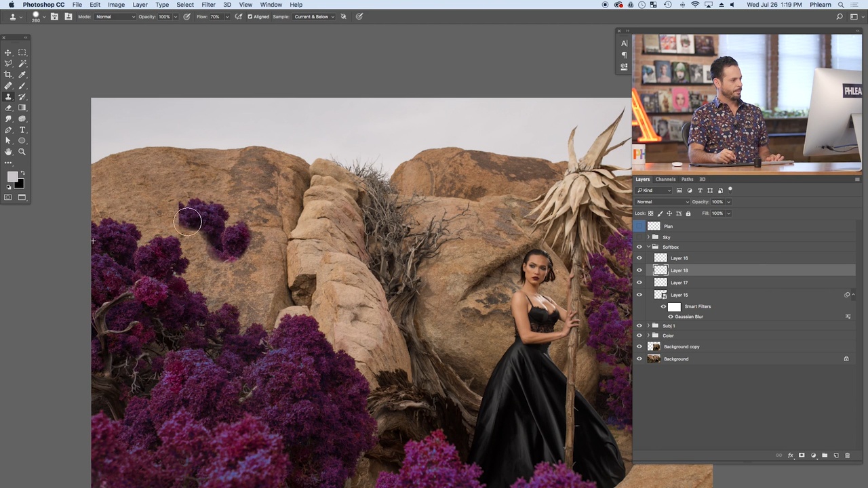Viewport: 868px width, 488px height.
Task: Select the Pen tool
Action: click(x=8, y=129)
